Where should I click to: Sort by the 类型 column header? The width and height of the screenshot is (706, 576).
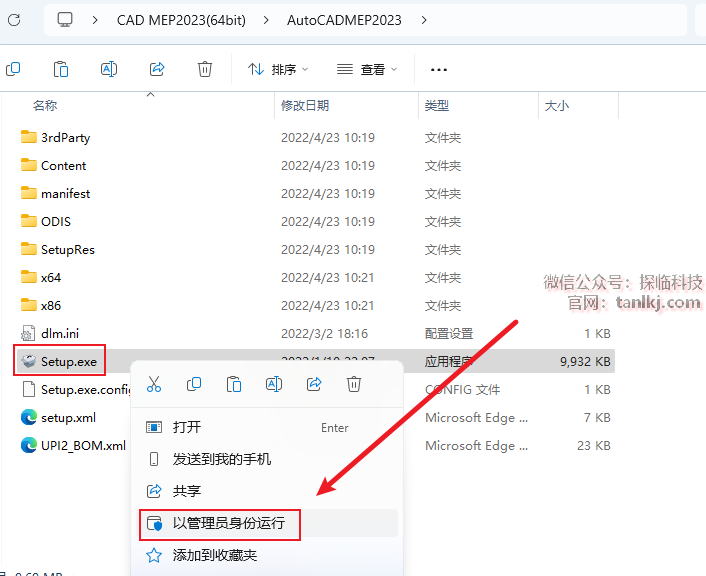click(437, 105)
